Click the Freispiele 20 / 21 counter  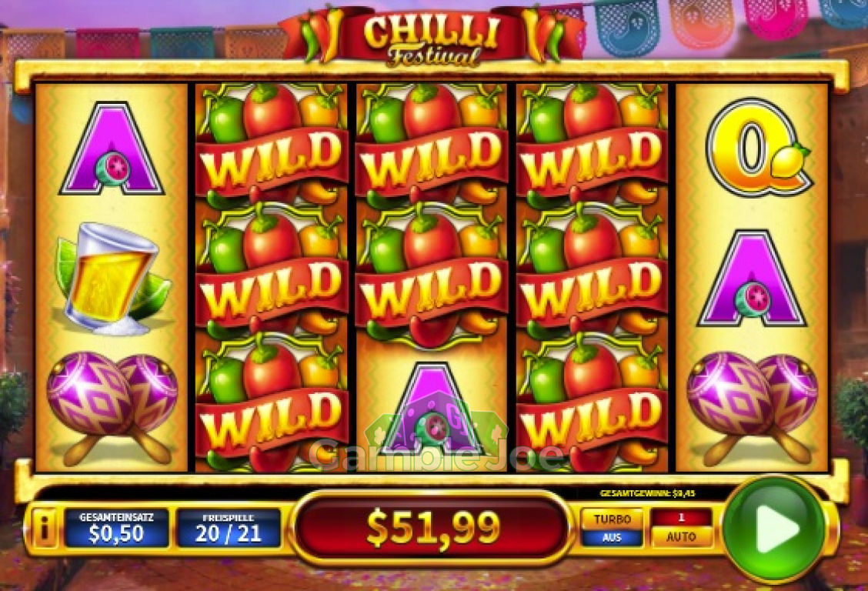click(x=228, y=528)
